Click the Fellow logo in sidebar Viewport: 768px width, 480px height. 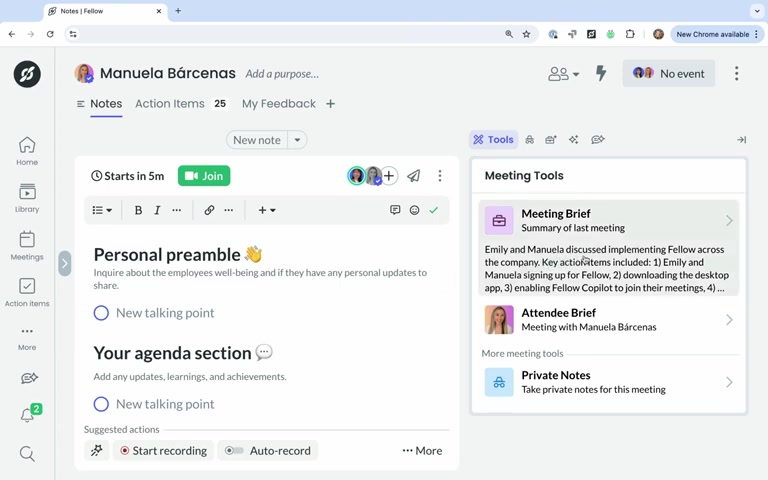tap(27, 74)
